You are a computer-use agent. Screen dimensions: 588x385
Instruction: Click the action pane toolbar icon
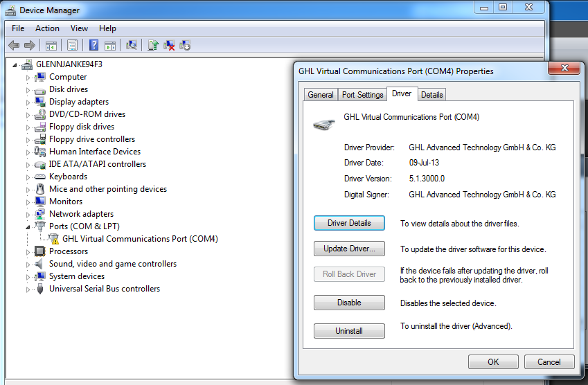pyautogui.click(x=110, y=46)
